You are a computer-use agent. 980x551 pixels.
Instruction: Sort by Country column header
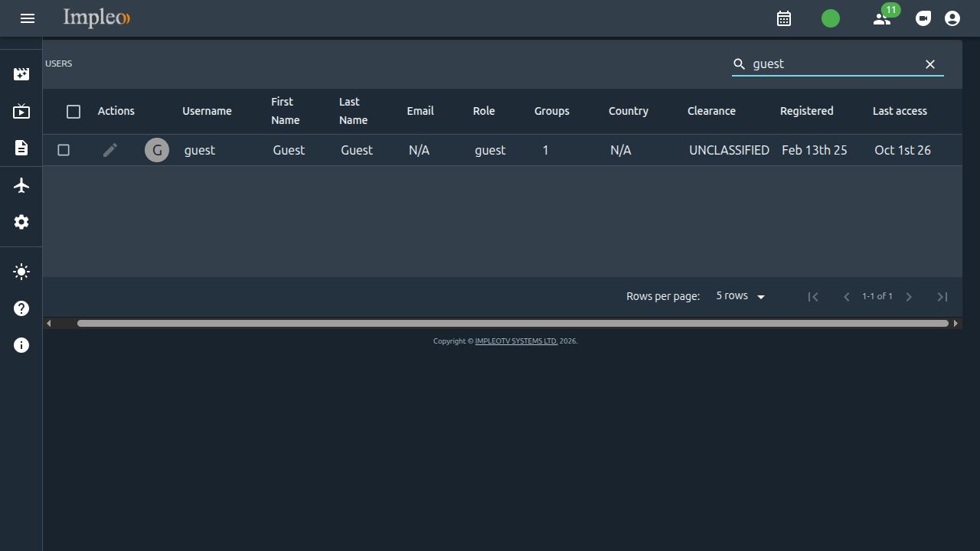click(x=629, y=111)
